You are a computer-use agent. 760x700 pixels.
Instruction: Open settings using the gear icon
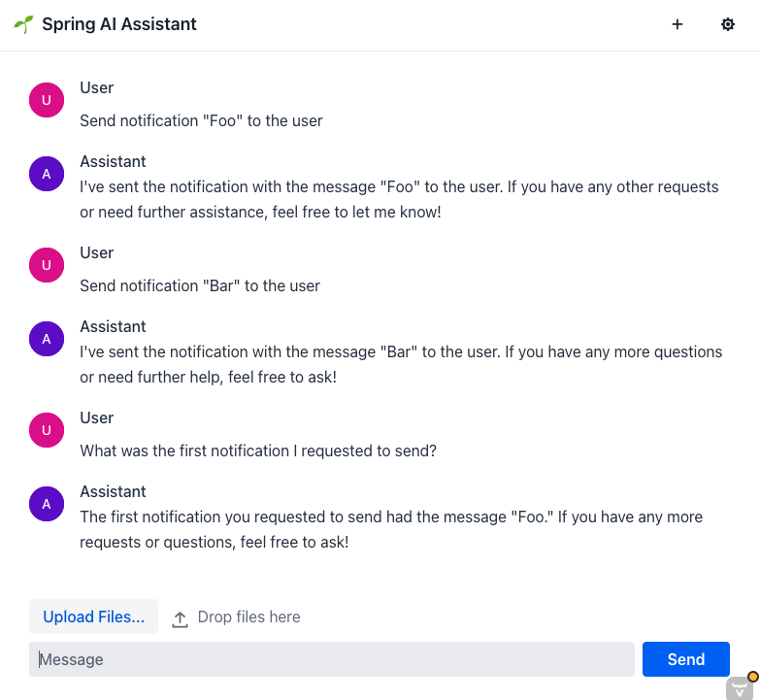click(x=728, y=24)
